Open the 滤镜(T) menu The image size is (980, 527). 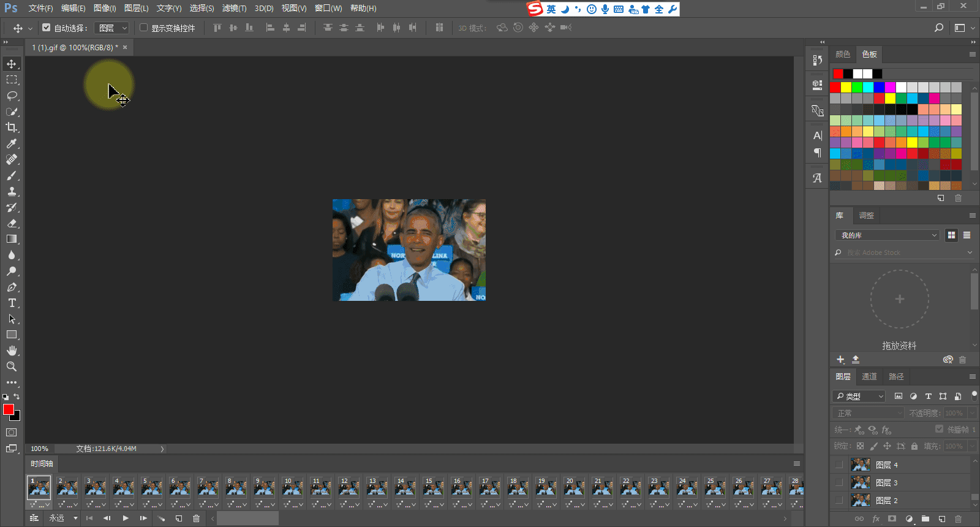pos(234,8)
